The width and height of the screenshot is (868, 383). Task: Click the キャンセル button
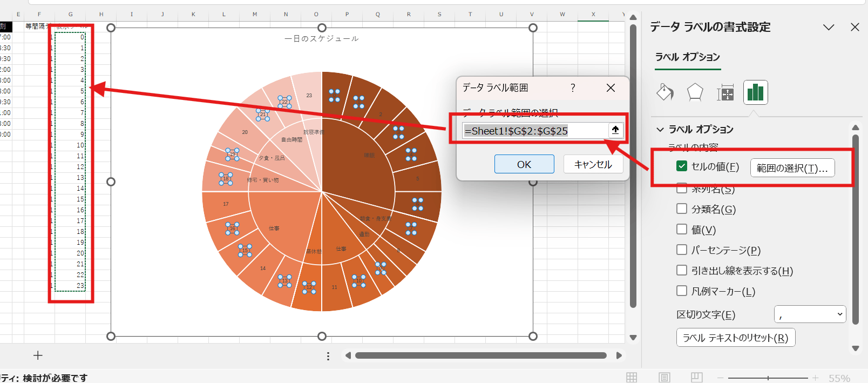pyautogui.click(x=593, y=164)
